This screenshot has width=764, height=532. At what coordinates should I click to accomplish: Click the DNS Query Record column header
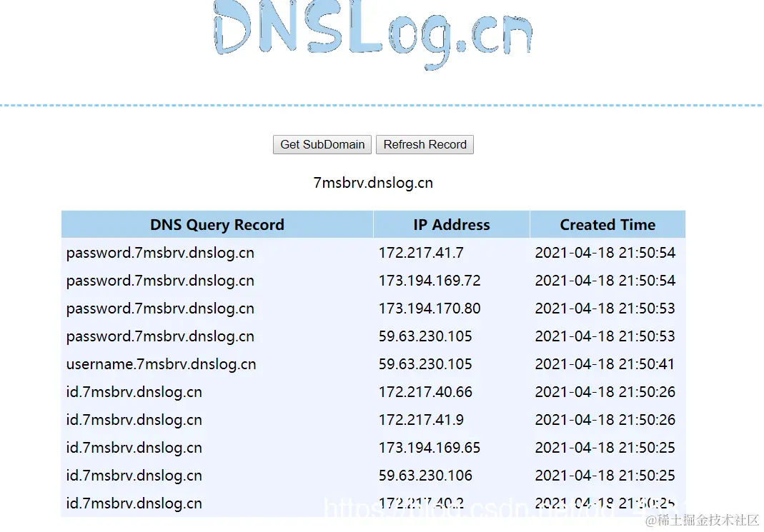tap(217, 224)
